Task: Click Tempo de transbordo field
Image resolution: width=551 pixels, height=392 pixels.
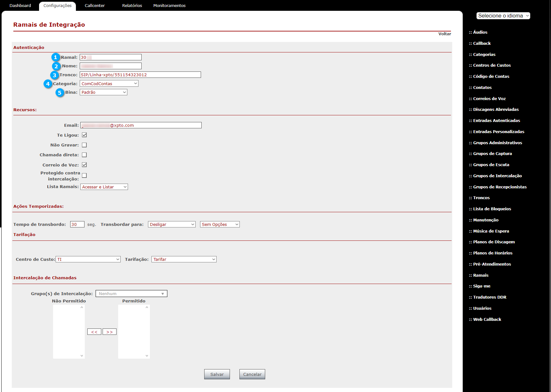Action: click(77, 224)
